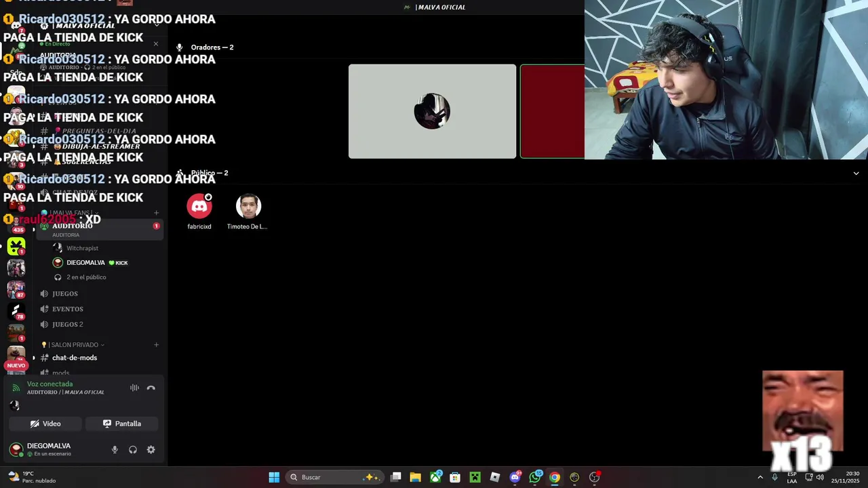Switch ESP LAA keyboard language
The height and width of the screenshot is (488, 868).
coord(792,477)
